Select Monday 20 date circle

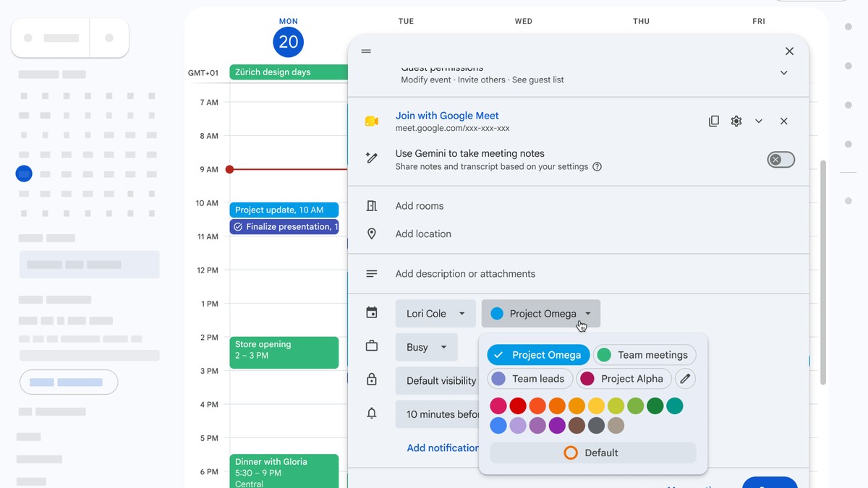[x=289, y=42]
